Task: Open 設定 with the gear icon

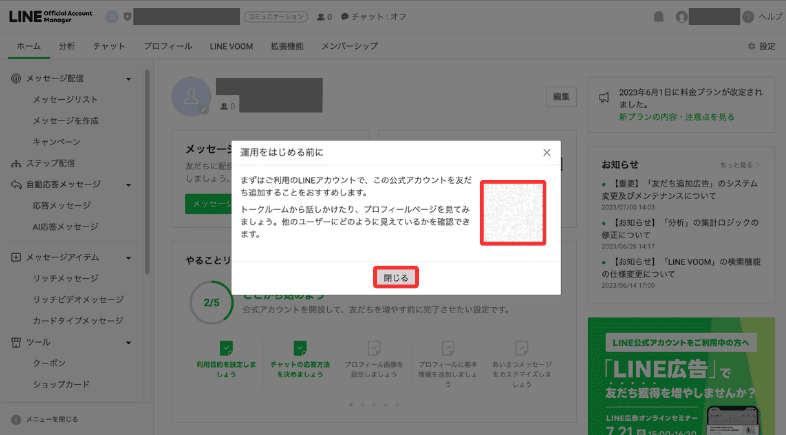Action: coord(761,46)
